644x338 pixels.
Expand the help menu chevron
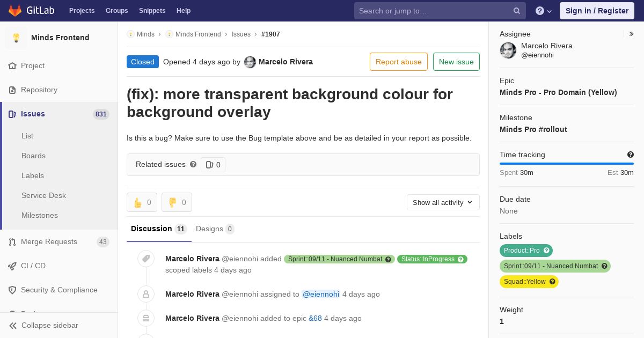[550, 11]
